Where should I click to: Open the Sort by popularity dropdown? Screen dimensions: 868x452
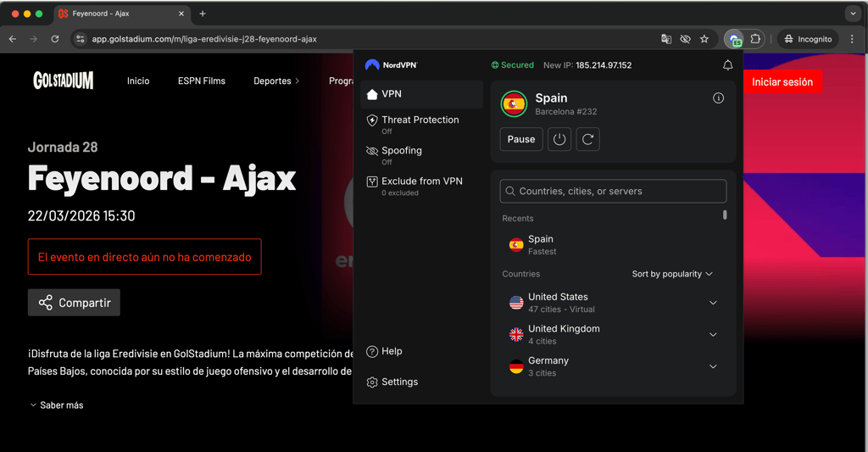672,274
